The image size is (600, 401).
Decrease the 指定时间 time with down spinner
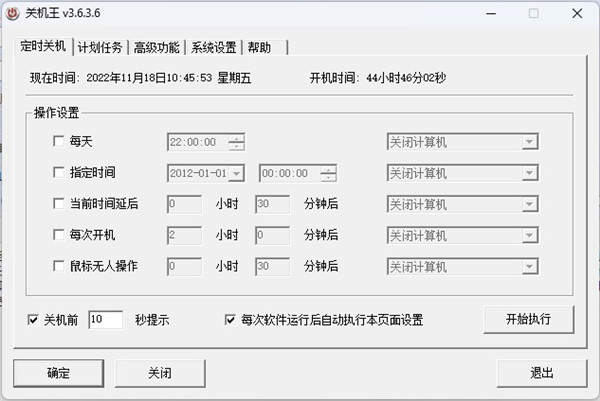[x=328, y=178]
